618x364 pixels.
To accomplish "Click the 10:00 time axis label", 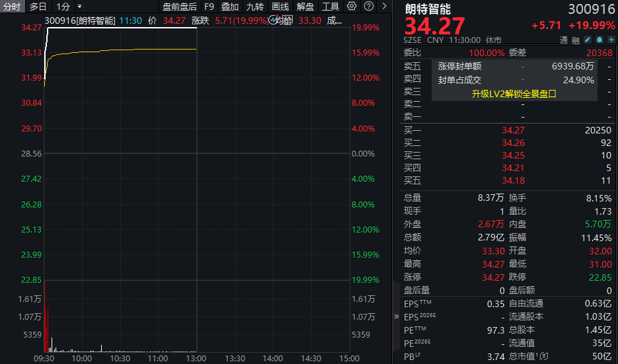I will coord(81,359).
